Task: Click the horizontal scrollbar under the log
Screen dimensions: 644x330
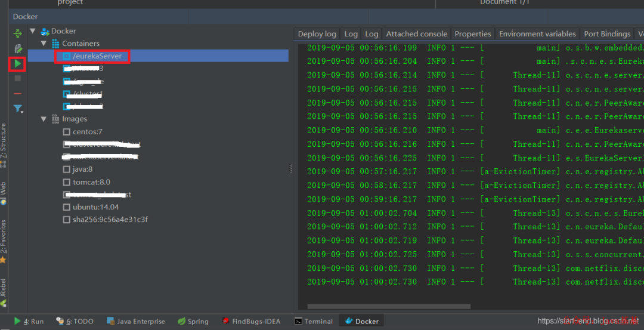Action: click(389, 307)
